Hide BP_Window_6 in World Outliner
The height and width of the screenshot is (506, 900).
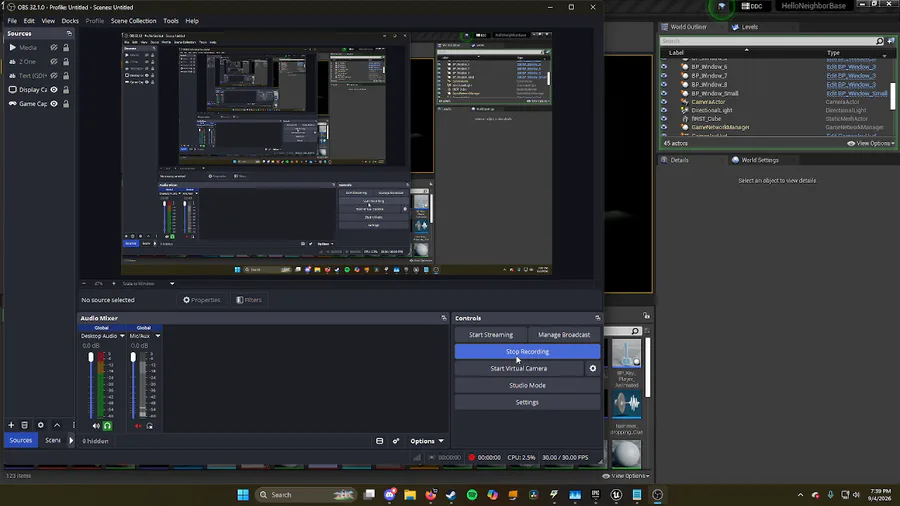664,67
